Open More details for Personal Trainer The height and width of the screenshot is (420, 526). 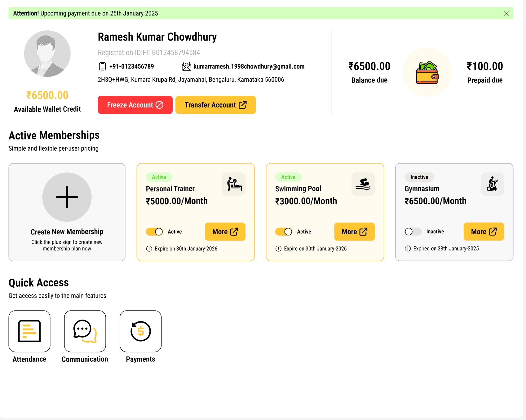[225, 232]
